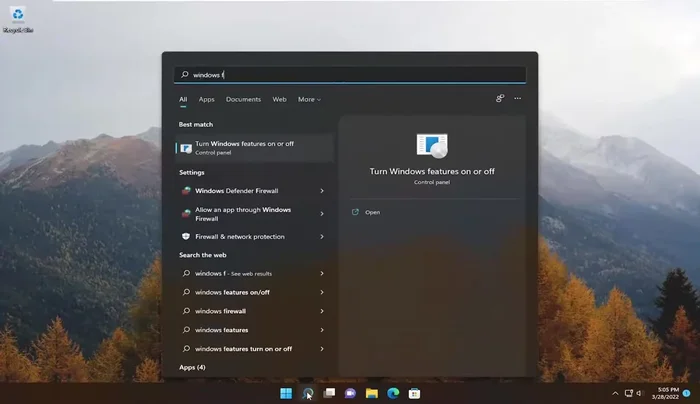This screenshot has height=404, width=700.
Task: Expand arrow for the plain 'windows features' suggestion
Action: [x=322, y=330]
